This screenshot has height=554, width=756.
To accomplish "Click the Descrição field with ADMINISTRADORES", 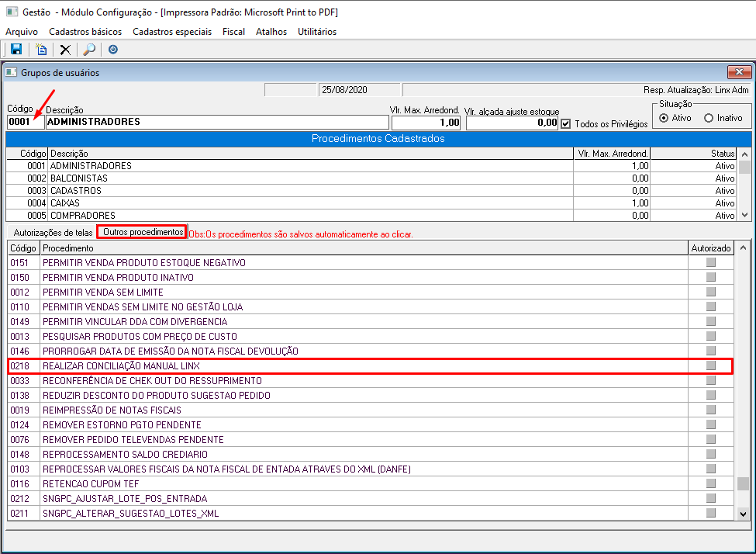I will [x=217, y=123].
